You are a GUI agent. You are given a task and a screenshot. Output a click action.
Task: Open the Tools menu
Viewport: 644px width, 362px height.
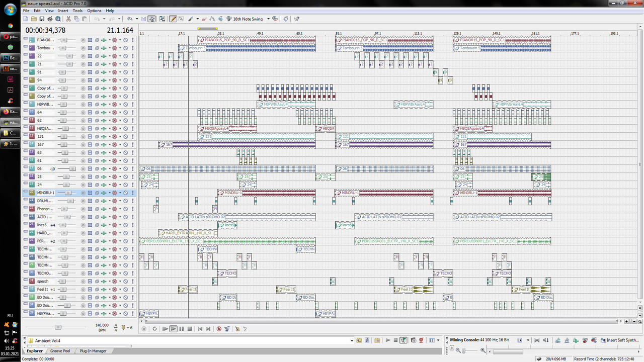pos(77,11)
